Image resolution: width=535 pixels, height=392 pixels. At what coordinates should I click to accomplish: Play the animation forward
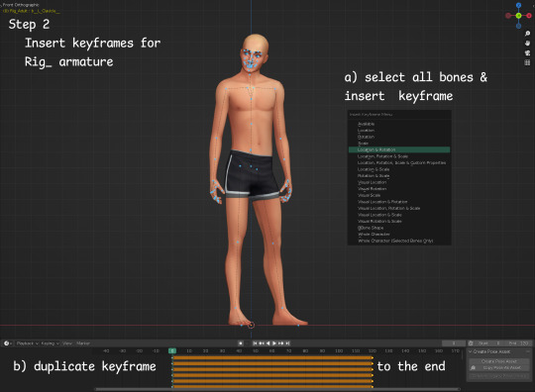(274, 343)
